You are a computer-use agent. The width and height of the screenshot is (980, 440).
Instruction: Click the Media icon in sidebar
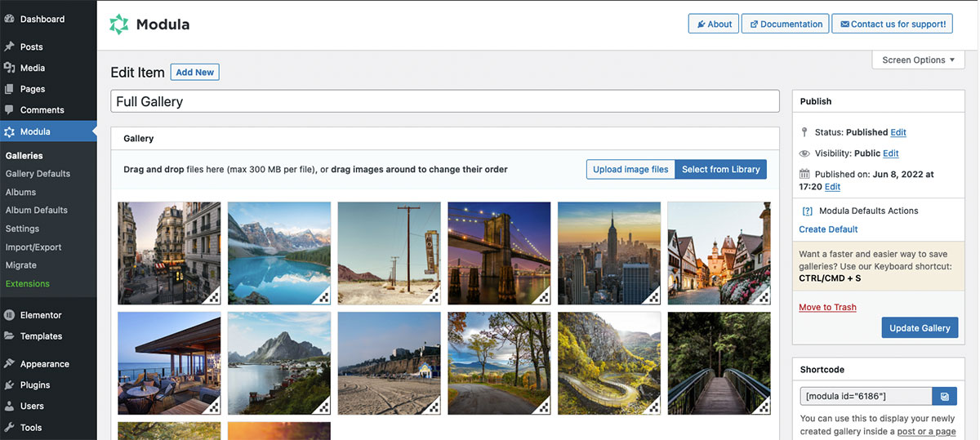coord(9,68)
